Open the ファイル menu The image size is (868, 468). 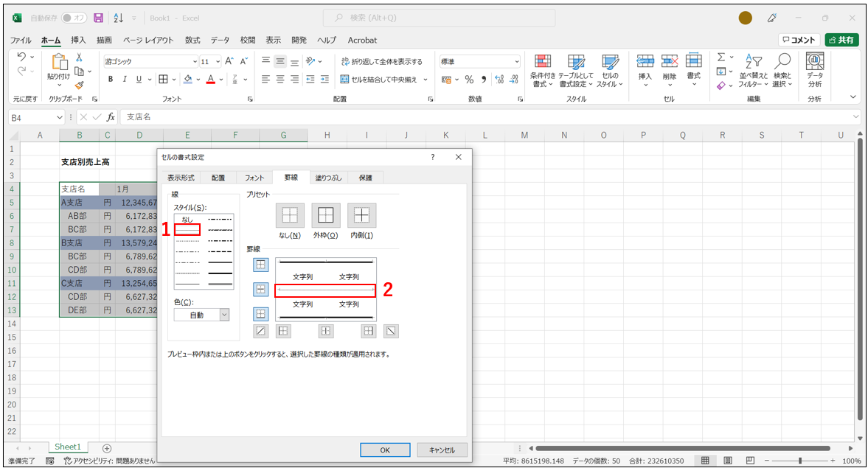[x=21, y=40]
